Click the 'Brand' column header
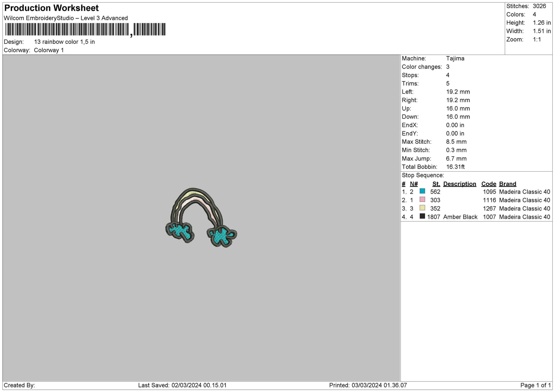Screen dimensions: 555x392 click(x=508, y=184)
